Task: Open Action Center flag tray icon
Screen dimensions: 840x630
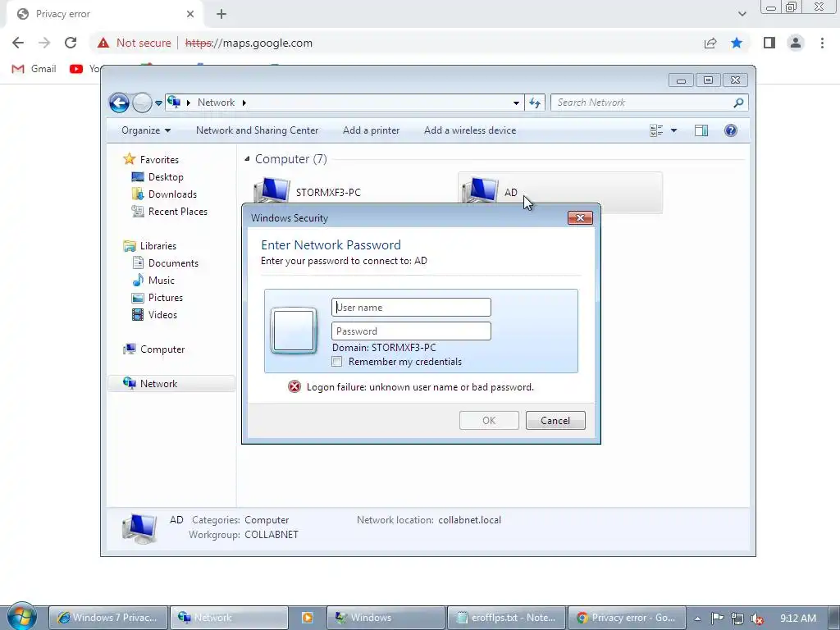Action: (717, 619)
